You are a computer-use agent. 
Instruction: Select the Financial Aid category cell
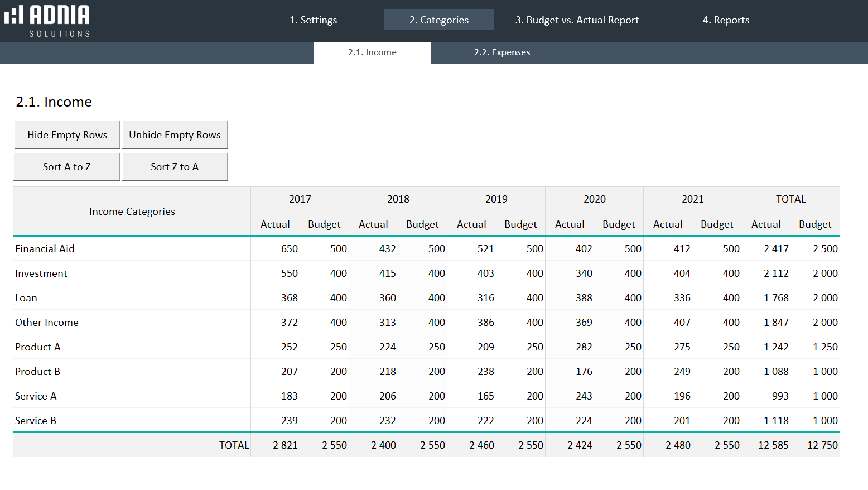(x=45, y=249)
